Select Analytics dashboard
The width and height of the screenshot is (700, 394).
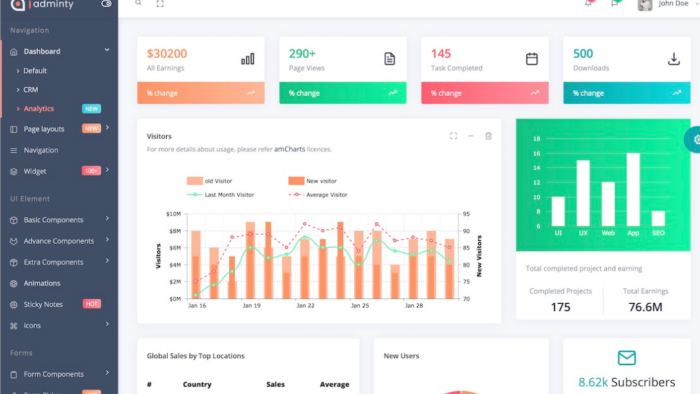click(39, 108)
